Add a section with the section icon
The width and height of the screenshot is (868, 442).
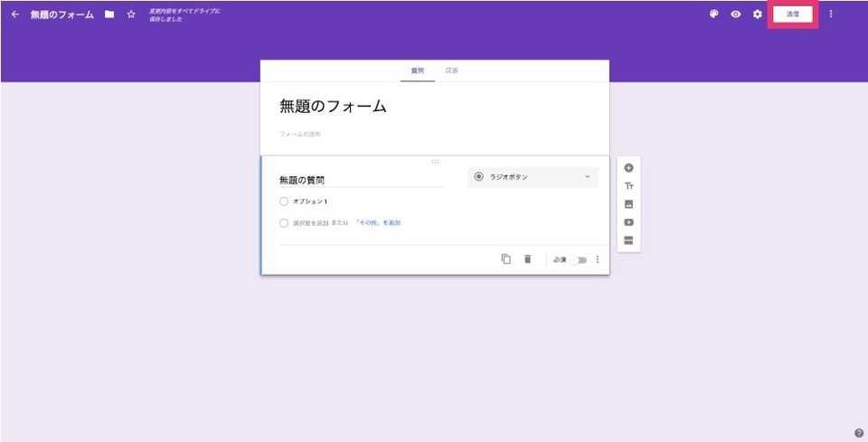click(x=628, y=240)
